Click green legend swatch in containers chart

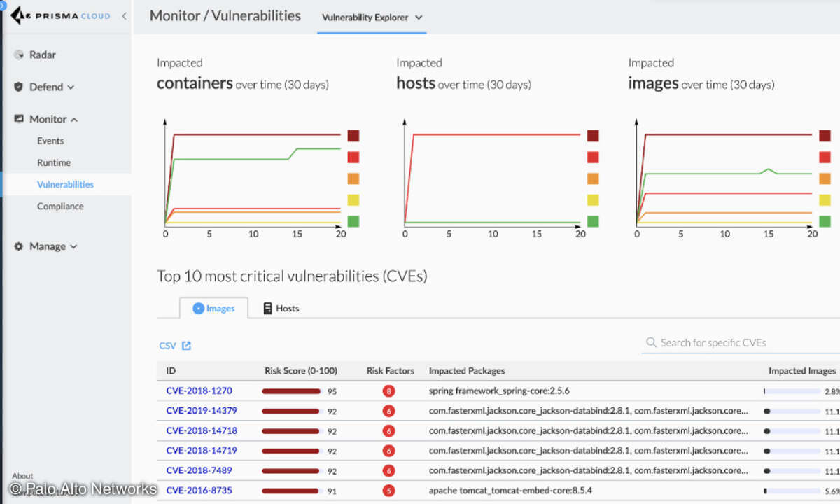[x=353, y=221]
